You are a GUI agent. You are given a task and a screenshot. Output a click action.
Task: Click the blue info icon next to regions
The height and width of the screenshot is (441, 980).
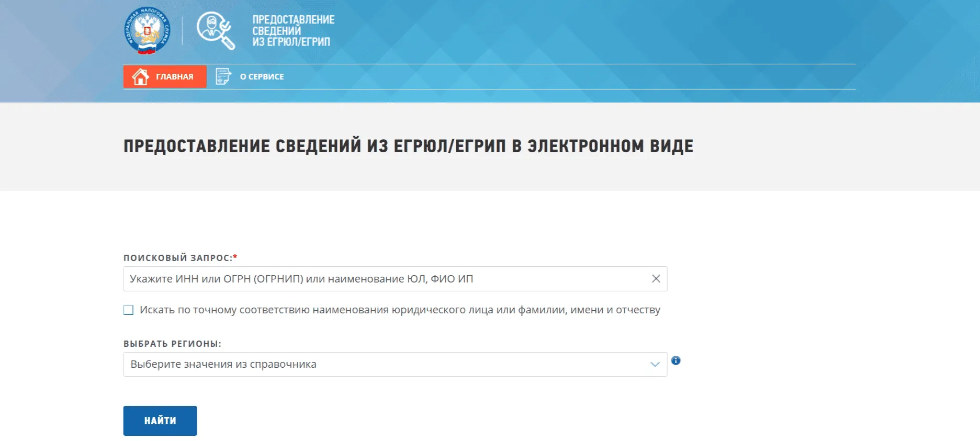click(675, 360)
